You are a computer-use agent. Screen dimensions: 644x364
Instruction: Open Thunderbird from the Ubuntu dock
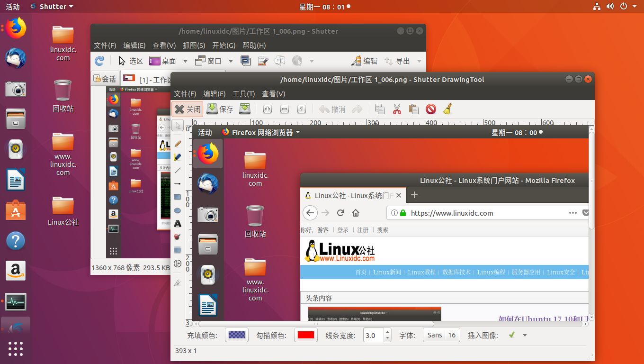click(x=16, y=58)
